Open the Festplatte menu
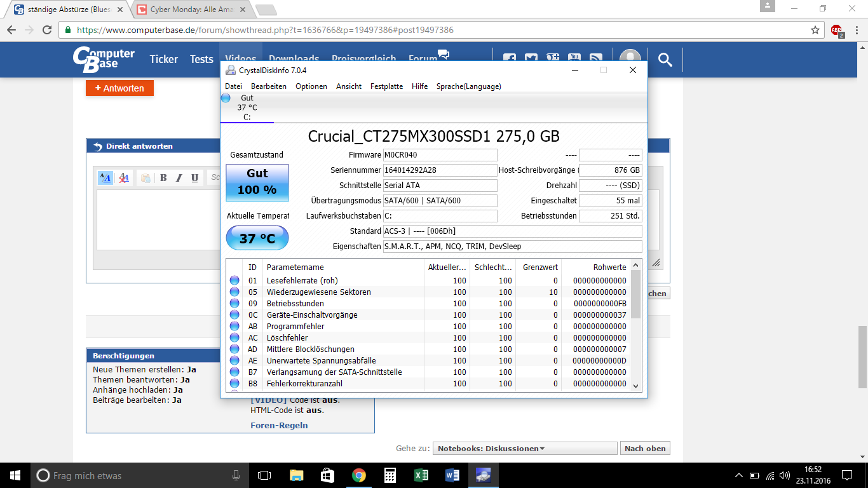The image size is (868, 488). [386, 86]
